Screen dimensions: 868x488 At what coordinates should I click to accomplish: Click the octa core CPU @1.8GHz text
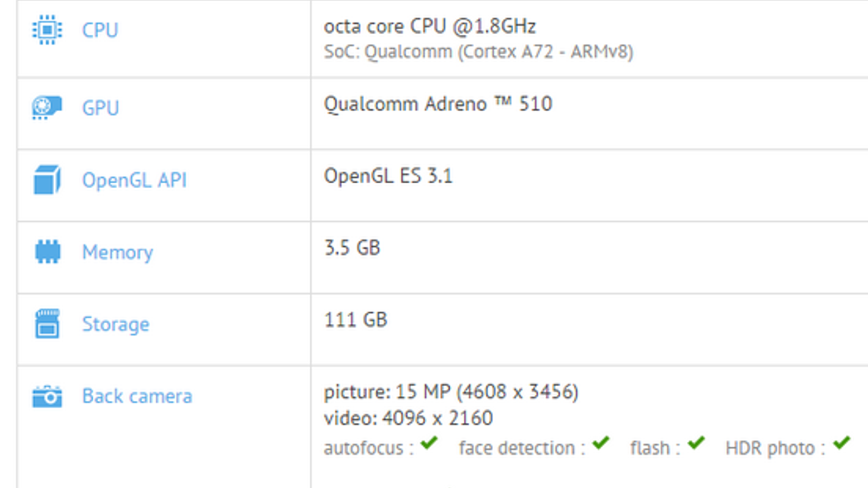(430, 26)
